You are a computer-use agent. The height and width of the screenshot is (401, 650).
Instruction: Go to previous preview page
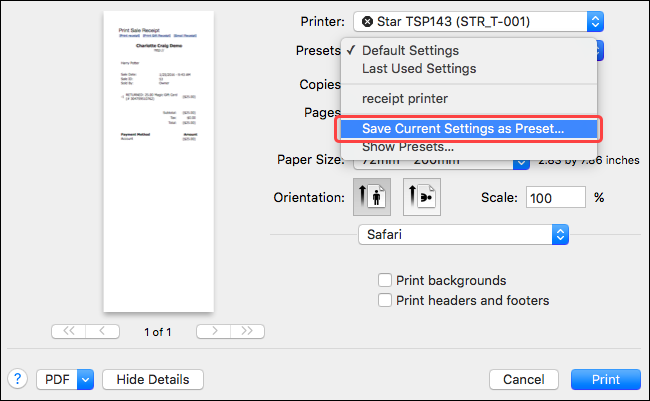(102, 331)
